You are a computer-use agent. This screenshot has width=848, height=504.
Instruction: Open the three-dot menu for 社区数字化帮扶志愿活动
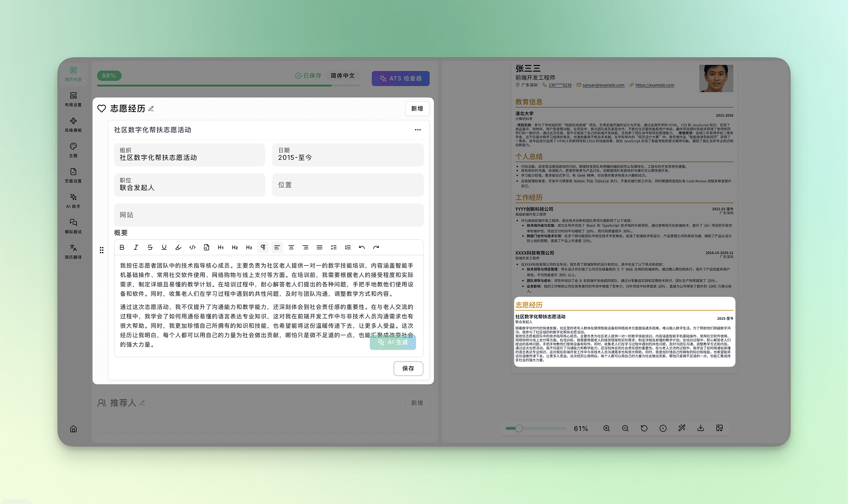coord(418,130)
